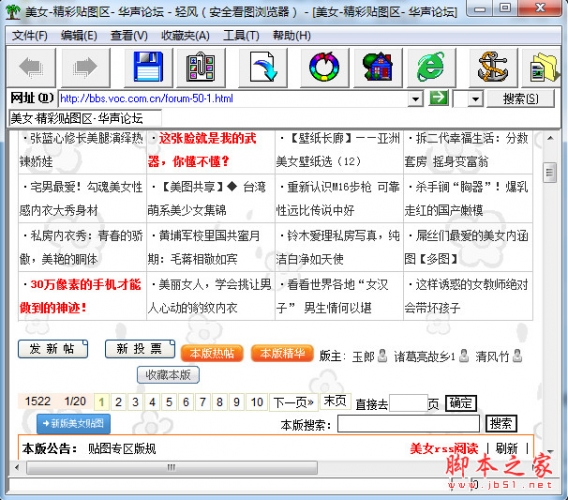Click the 新投票 button
This screenshot has height=500, width=568.
tap(140, 349)
